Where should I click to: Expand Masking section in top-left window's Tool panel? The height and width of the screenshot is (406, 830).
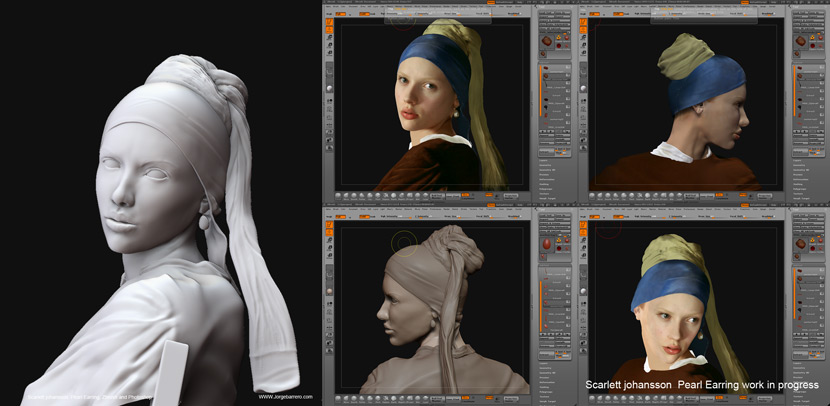[544, 184]
